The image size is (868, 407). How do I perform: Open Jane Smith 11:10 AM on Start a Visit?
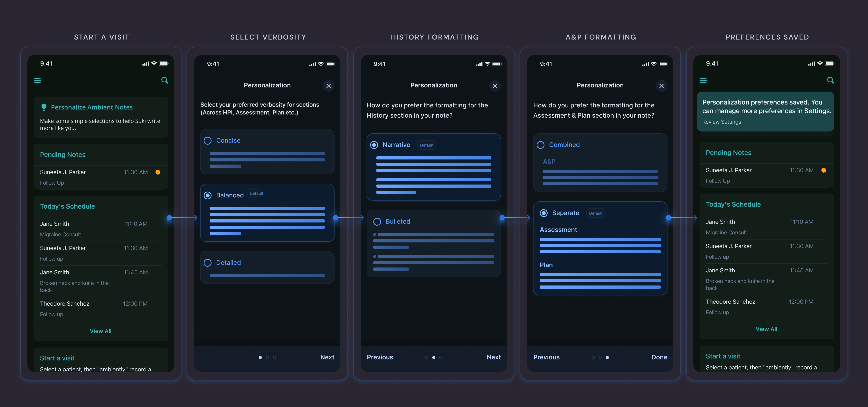click(101, 229)
